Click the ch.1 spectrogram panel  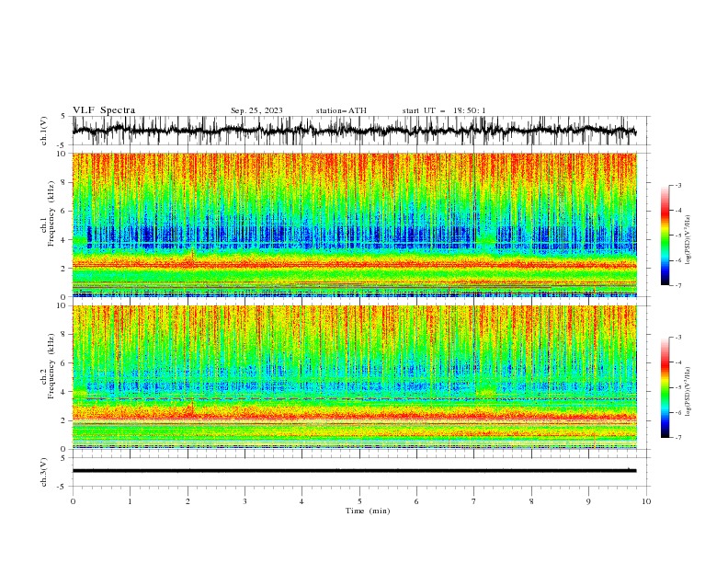(x=354, y=224)
